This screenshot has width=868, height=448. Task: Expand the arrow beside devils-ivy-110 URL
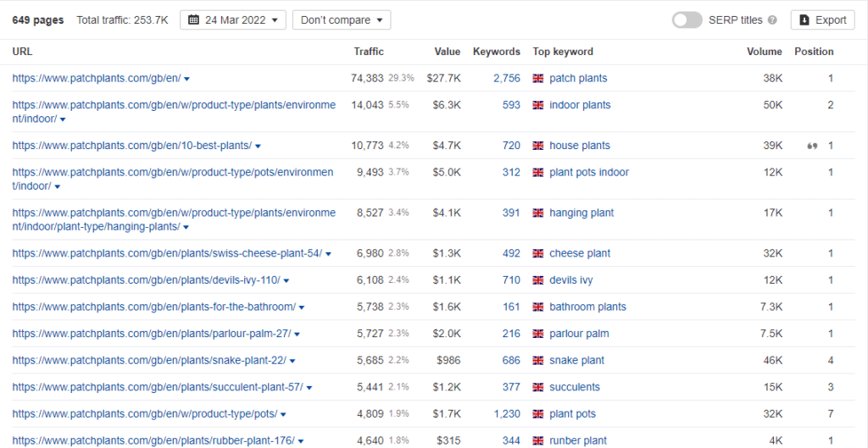tap(287, 281)
